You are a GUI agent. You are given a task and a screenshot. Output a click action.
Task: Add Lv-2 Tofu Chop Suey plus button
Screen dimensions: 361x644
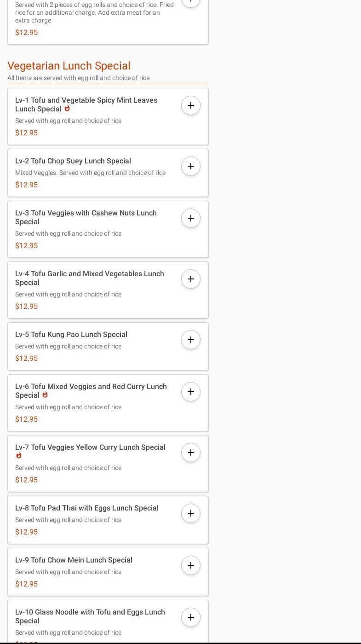pos(191,166)
